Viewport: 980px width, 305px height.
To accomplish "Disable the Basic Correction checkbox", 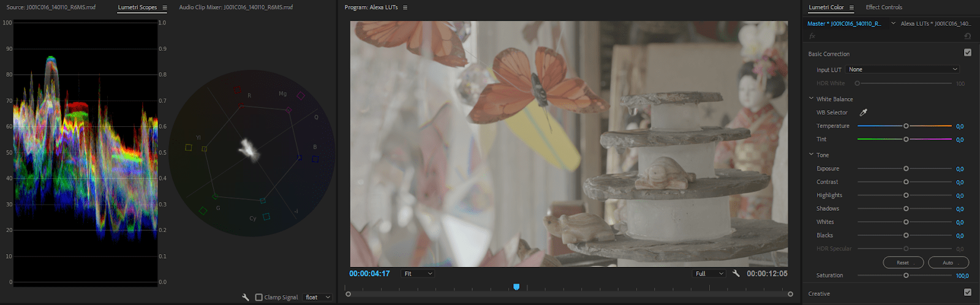I will [x=968, y=53].
